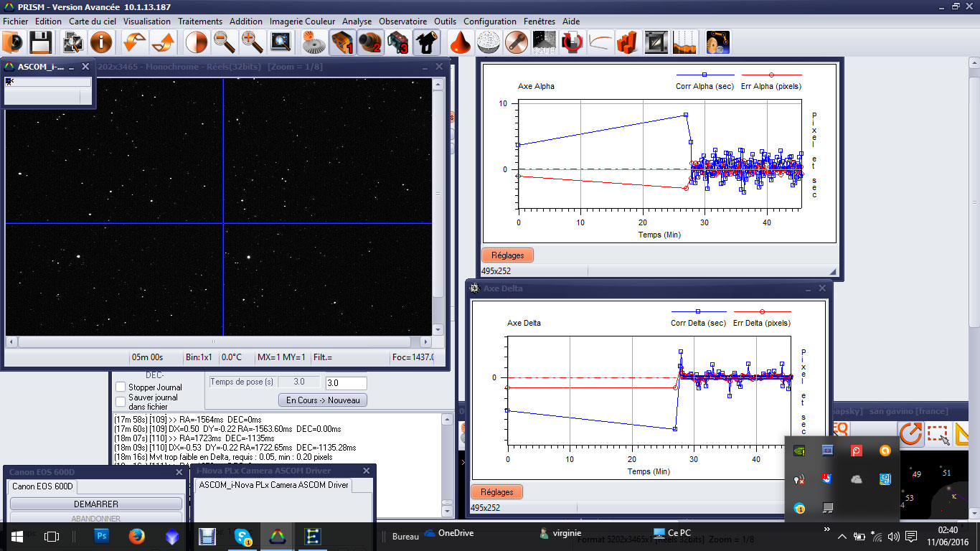The width and height of the screenshot is (980, 551).
Task: Click the orange wrench tool icon
Action: coord(515,42)
